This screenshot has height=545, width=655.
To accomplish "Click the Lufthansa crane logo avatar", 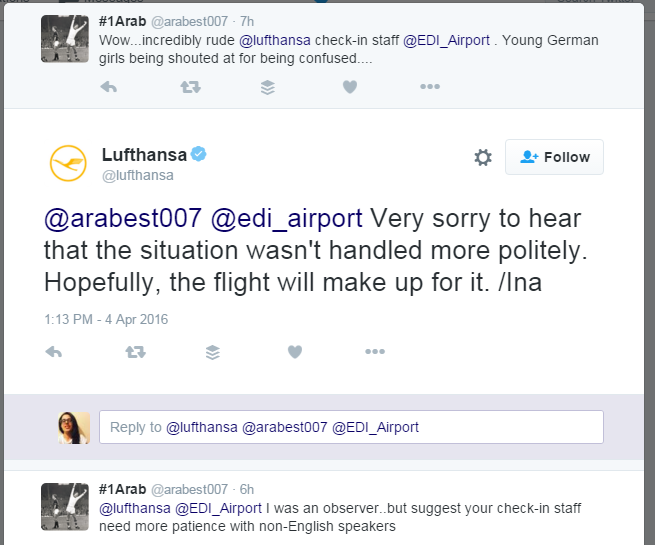I will tap(68, 163).
